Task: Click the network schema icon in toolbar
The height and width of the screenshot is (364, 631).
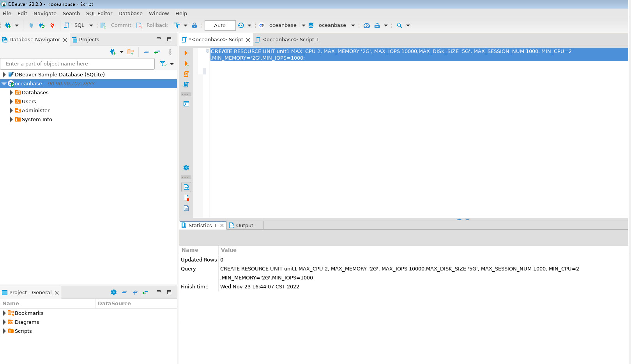Action: 377,25
